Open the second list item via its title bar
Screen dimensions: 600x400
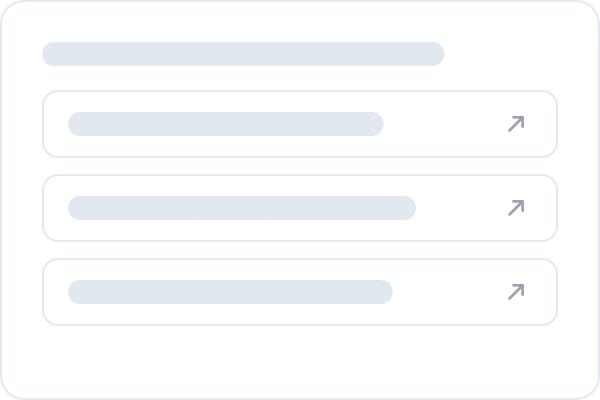coord(241,208)
